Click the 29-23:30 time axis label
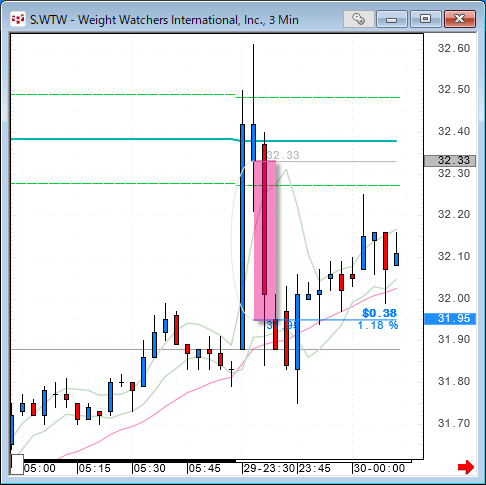Screen dimensions: 486x485 [269, 468]
